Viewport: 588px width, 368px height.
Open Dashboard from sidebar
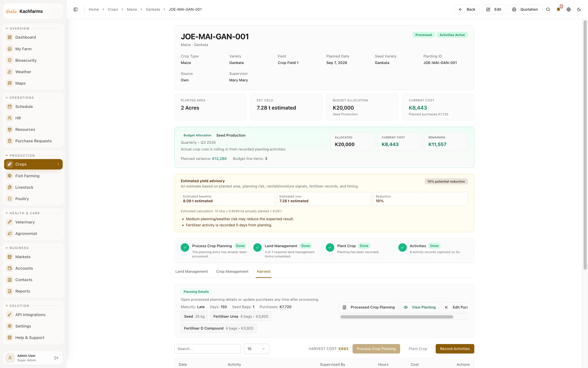tap(33, 37)
